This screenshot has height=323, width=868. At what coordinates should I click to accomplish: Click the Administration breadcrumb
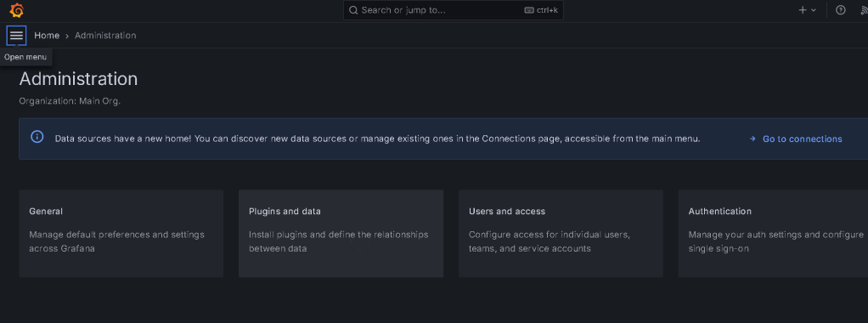[105, 36]
